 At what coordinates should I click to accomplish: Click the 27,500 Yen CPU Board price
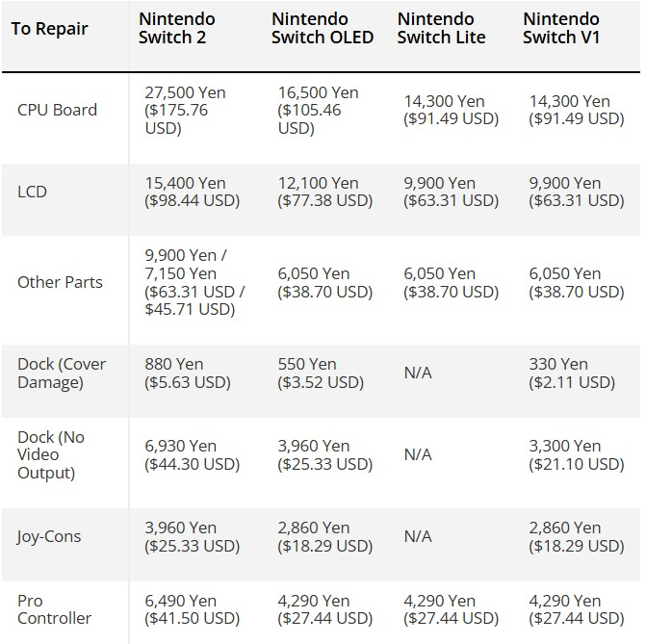[186, 110]
